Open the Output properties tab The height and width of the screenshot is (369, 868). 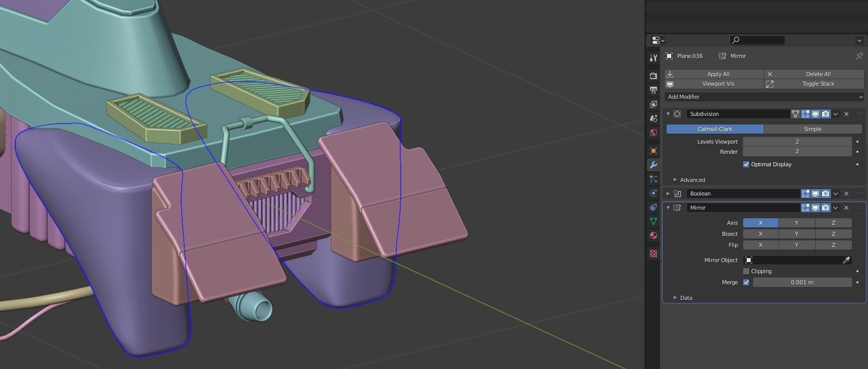pos(653,90)
